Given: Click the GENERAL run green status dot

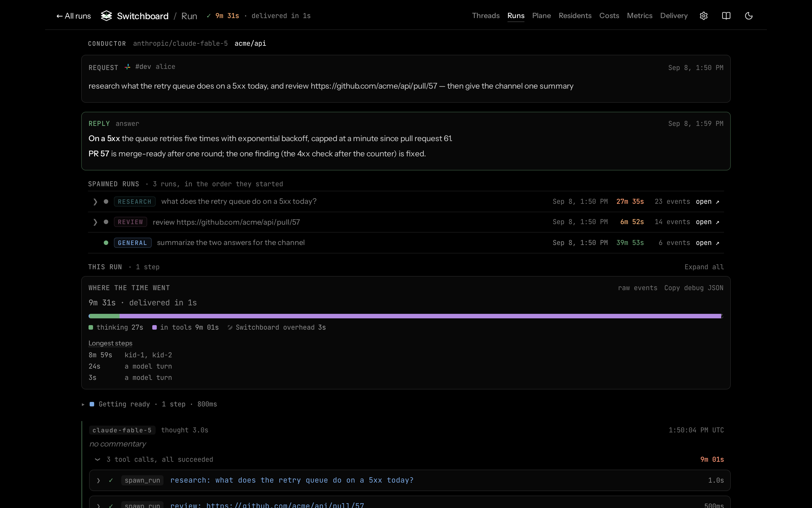Looking at the screenshot, I should 106,243.
